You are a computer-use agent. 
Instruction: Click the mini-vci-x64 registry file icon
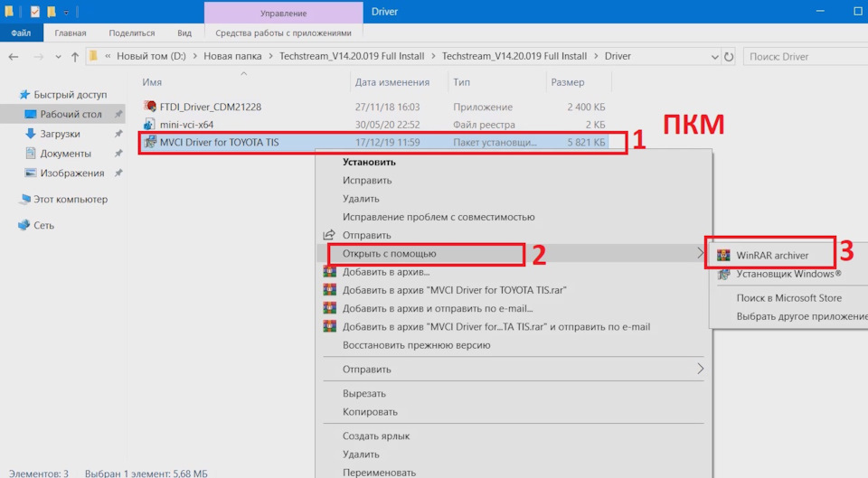[x=149, y=124]
